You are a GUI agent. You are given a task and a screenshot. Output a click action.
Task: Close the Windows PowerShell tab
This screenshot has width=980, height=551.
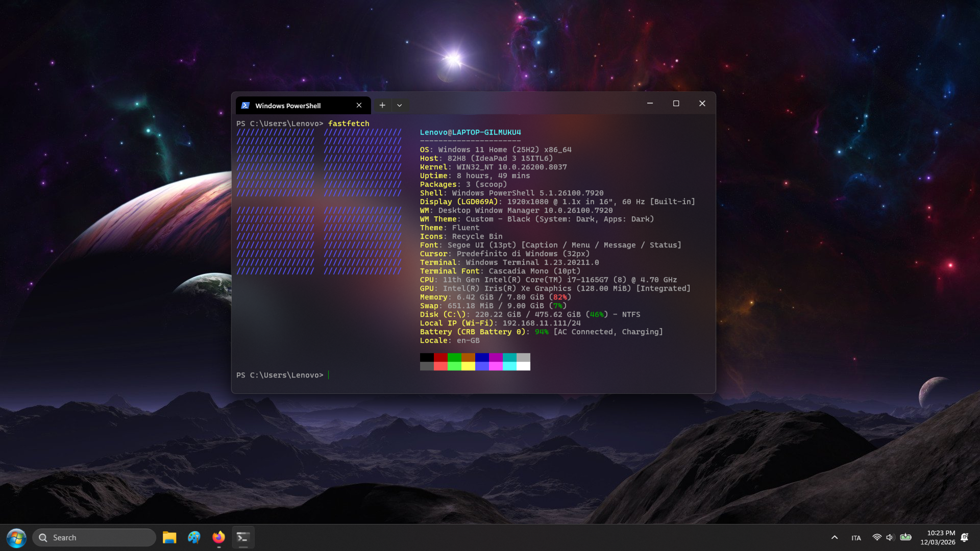[359, 105]
